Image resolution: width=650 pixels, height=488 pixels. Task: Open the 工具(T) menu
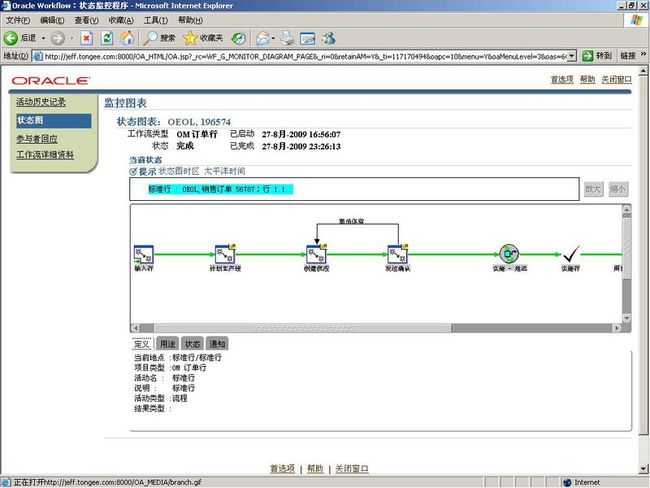[156, 20]
